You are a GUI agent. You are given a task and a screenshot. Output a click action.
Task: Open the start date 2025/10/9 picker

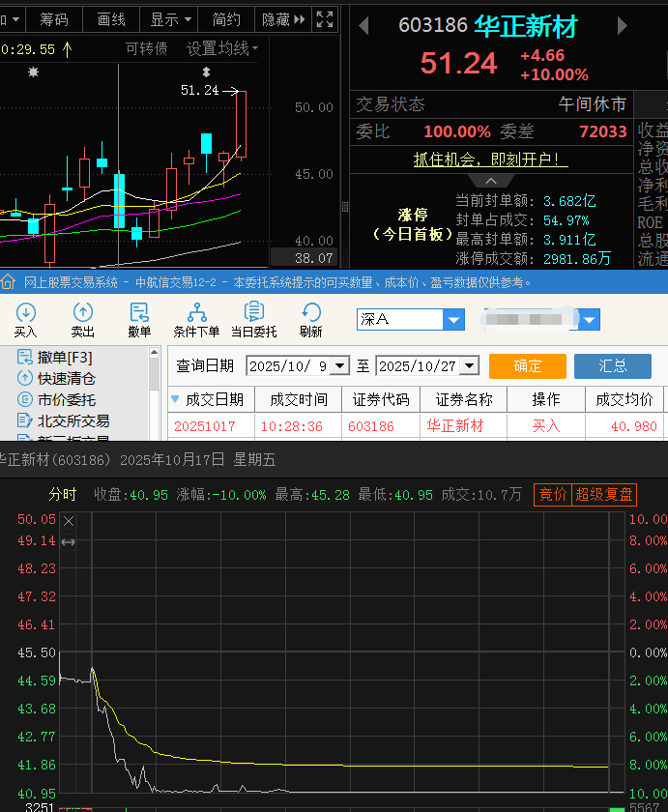click(339, 366)
